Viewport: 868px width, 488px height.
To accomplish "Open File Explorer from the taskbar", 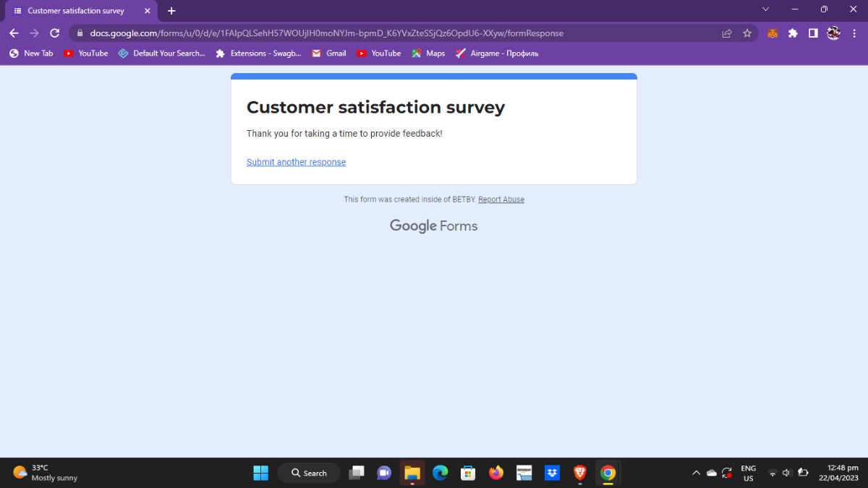I will tap(412, 473).
